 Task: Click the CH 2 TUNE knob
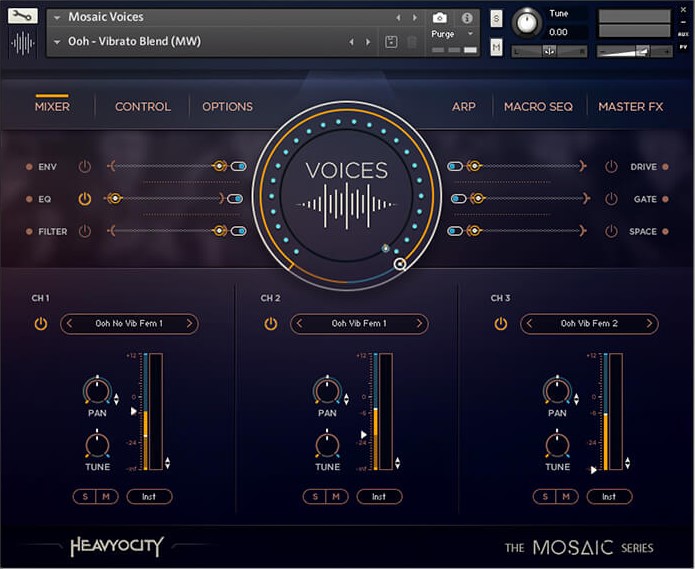coord(327,444)
